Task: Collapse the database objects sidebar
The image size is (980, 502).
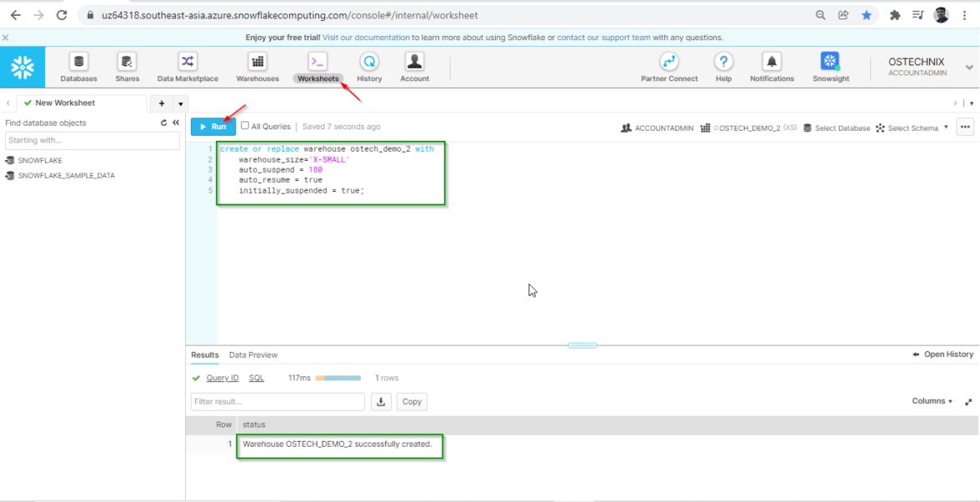Action: 174,122
